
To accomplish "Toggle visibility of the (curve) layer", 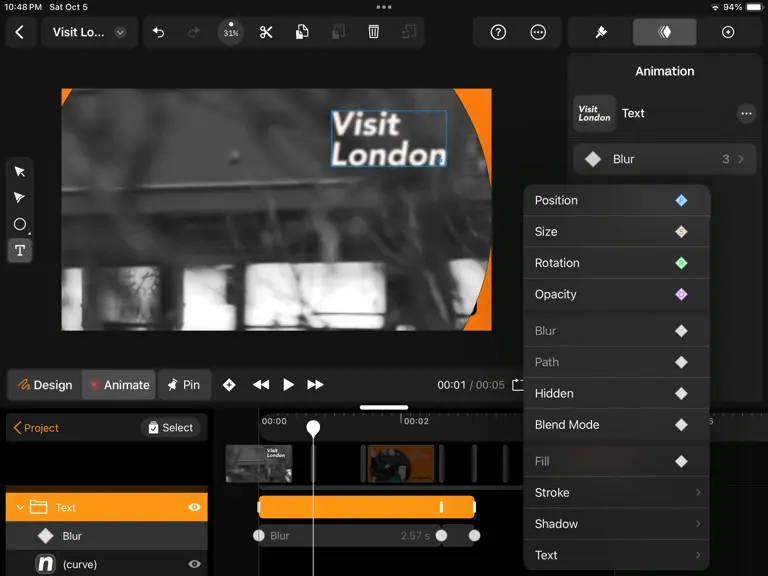I will pos(194,564).
